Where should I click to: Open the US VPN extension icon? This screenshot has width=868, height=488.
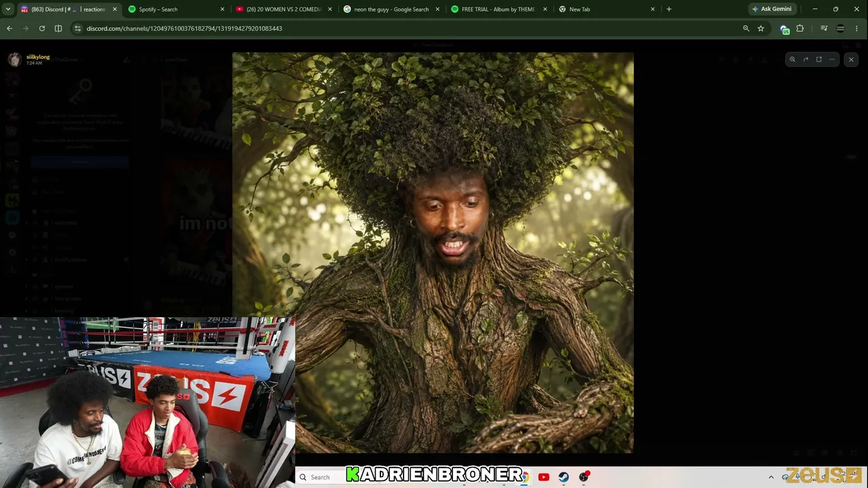click(x=785, y=29)
